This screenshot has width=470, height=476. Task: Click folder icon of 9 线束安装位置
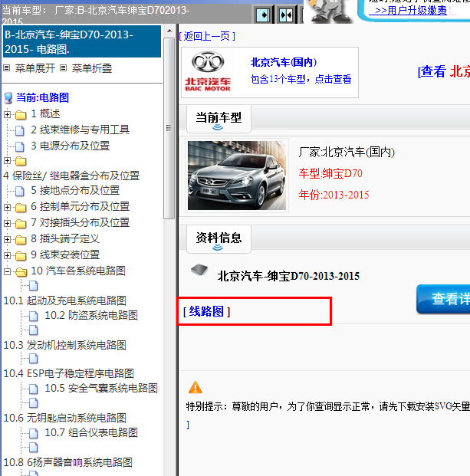(21, 255)
